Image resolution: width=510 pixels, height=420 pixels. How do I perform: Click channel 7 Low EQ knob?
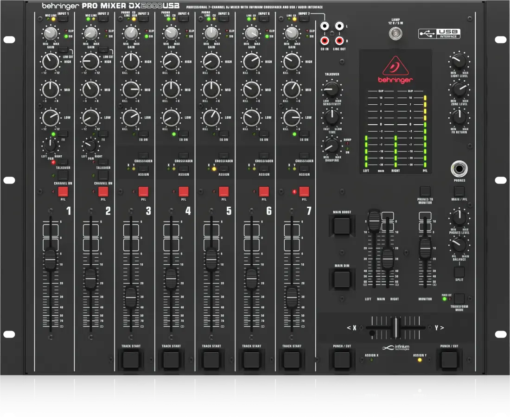(292, 118)
